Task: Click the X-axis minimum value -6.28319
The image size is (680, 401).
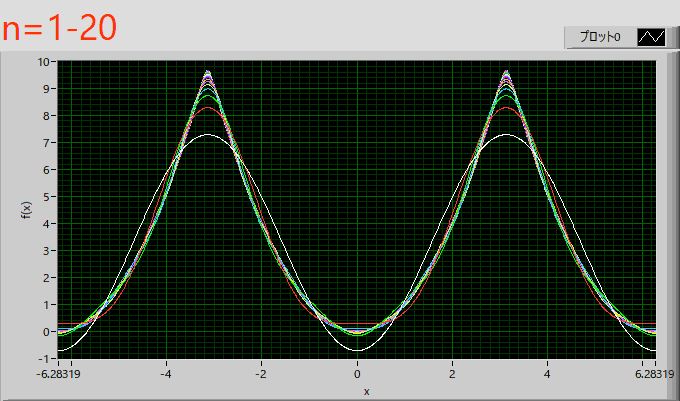Action: pyautogui.click(x=56, y=373)
